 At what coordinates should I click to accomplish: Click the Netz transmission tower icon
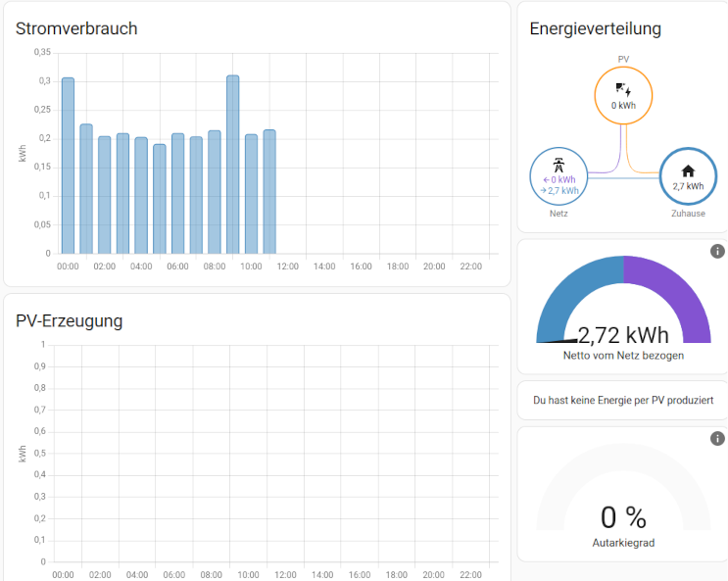(558, 165)
